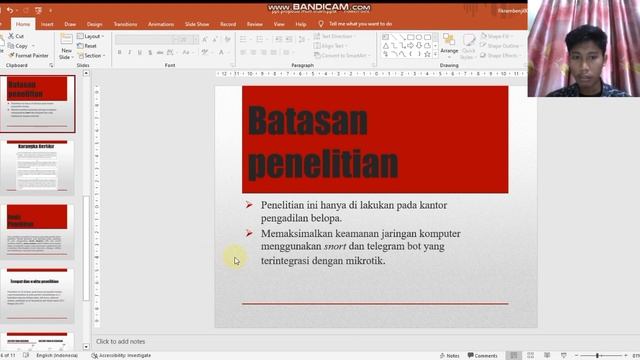This screenshot has width=640, height=360.
Task: Reset the slide layout with Reset
Action: click(87, 46)
